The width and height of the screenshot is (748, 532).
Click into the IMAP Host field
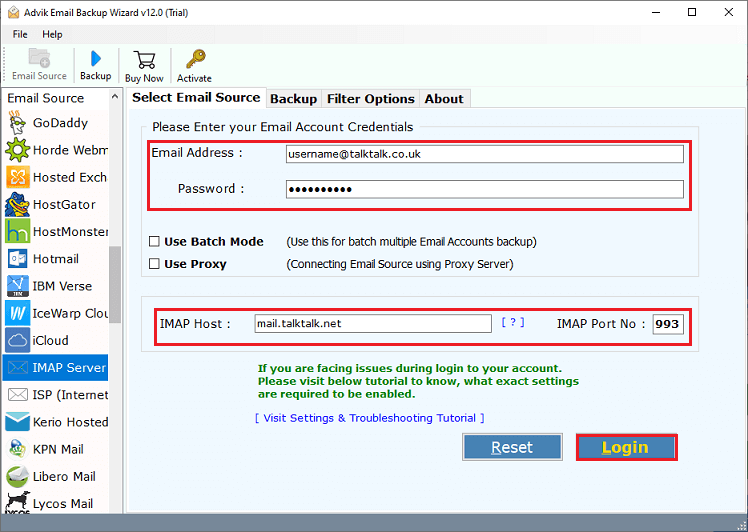point(373,323)
